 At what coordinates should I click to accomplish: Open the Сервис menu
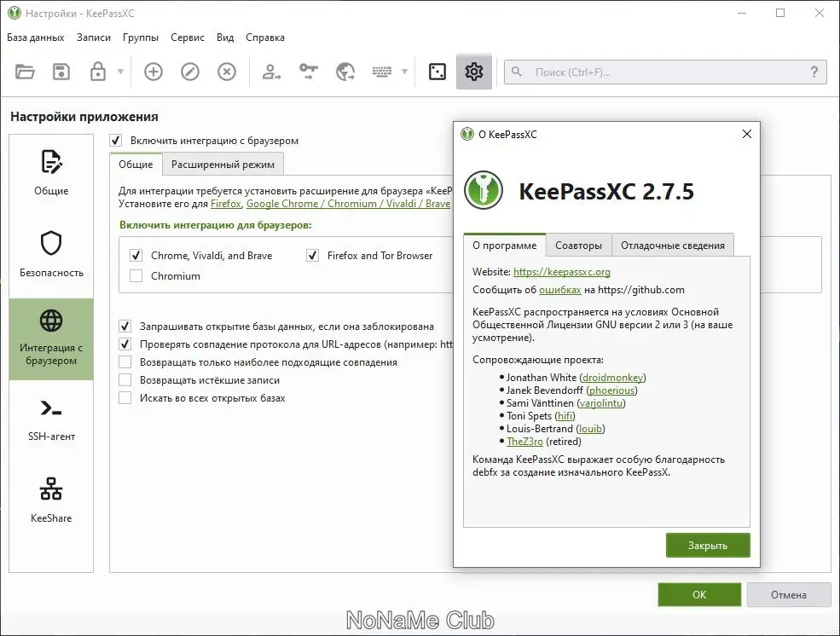pos(188,38)
